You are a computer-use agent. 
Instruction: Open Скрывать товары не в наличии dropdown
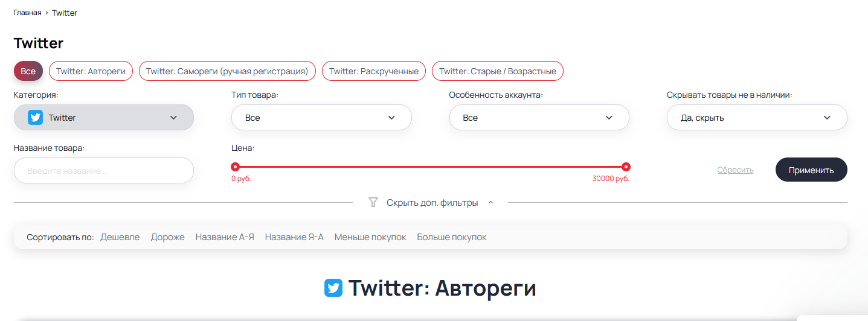[756, 118]
